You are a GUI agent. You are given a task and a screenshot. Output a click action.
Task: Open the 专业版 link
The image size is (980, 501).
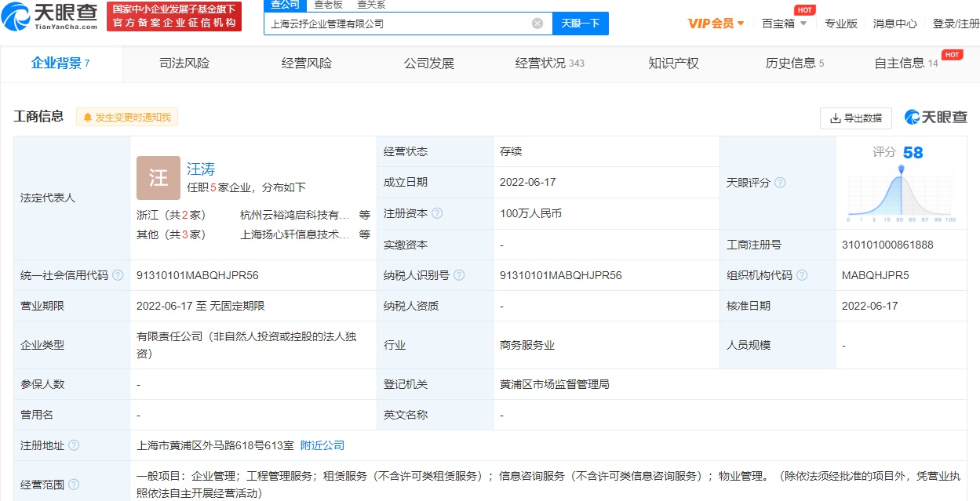(x=841, y=24)
